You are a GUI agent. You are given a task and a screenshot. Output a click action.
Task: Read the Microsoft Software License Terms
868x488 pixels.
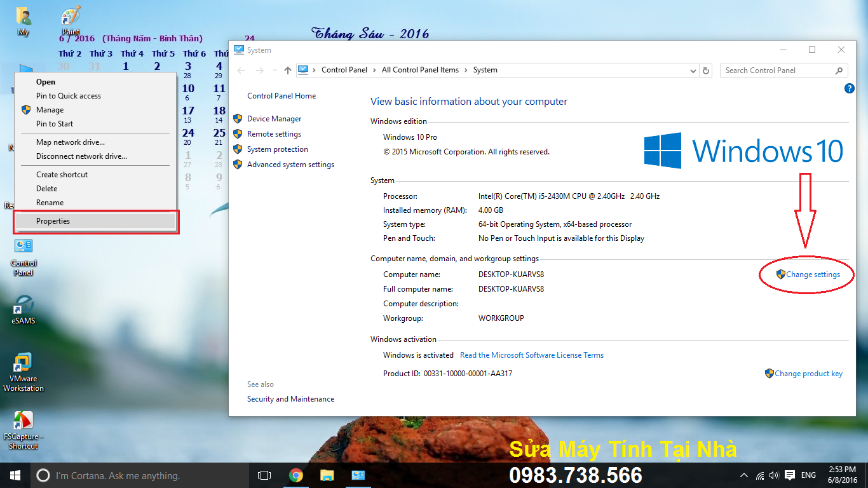pyautogui.click(x=532, y=355)
